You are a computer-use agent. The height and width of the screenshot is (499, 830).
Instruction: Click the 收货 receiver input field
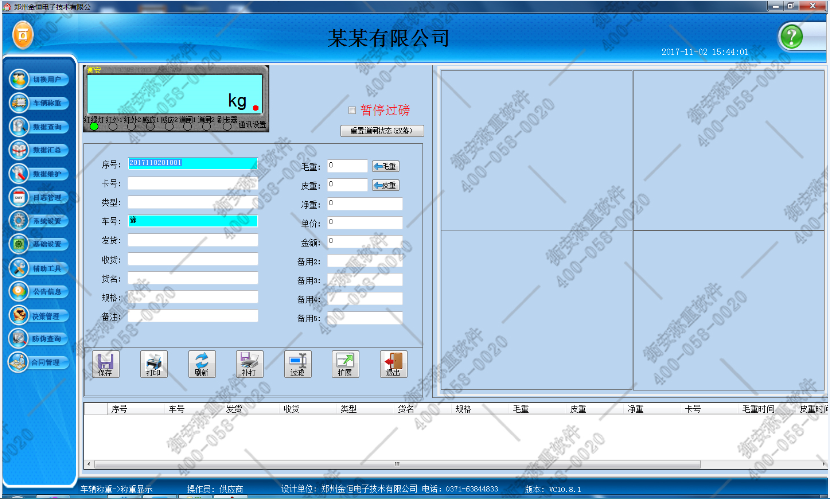click(x=193, y=259)
